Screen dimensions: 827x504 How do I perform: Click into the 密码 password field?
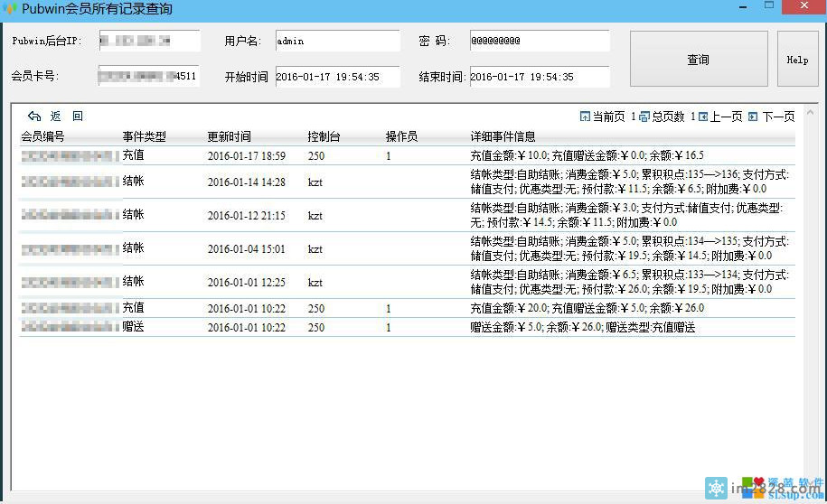(539, 42)
